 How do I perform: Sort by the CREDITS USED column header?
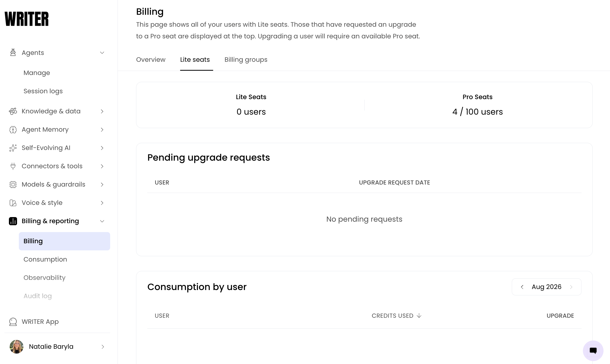pyautogui.click(x=397, y=316)
